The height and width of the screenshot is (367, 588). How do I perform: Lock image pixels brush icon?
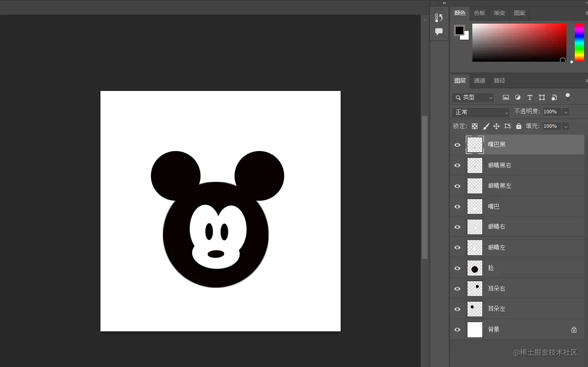(x=486, y=126)
